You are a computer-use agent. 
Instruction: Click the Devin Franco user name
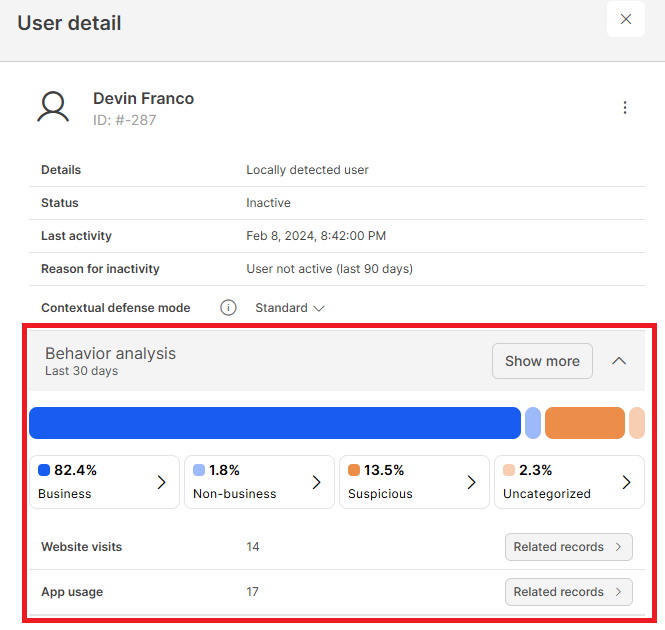143,98
